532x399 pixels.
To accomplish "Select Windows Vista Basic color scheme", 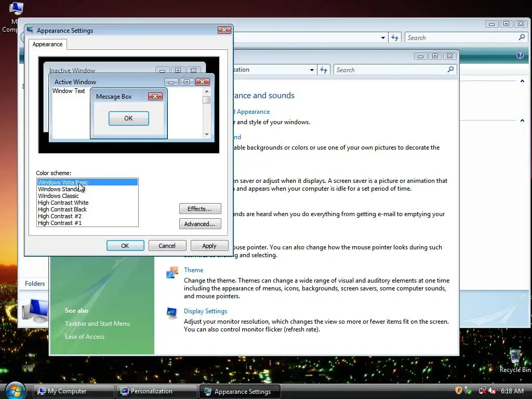I will pos(87,182).
